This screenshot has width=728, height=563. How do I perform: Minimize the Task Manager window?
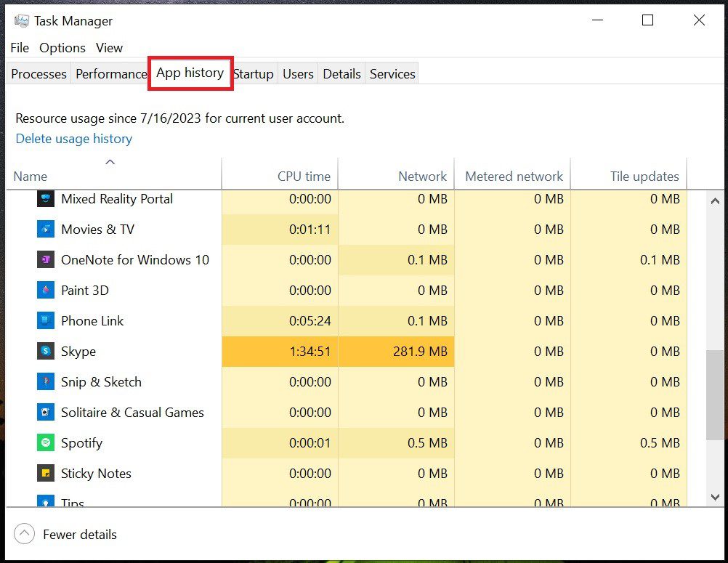click(597, 20)
